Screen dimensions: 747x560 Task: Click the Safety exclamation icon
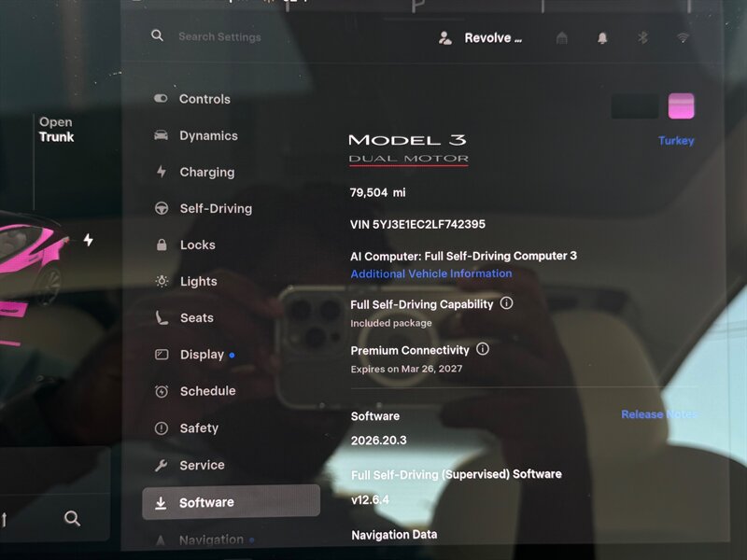(162, 428)
